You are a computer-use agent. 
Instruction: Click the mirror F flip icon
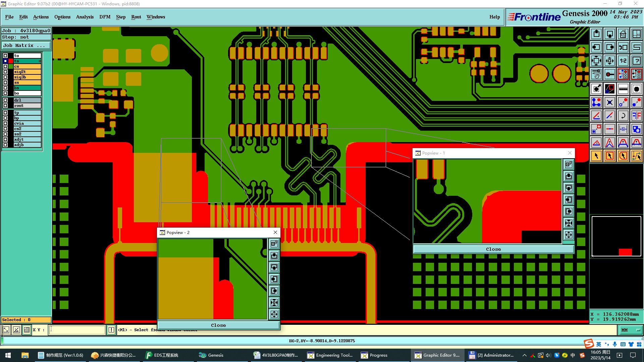[x=636, y=116]
